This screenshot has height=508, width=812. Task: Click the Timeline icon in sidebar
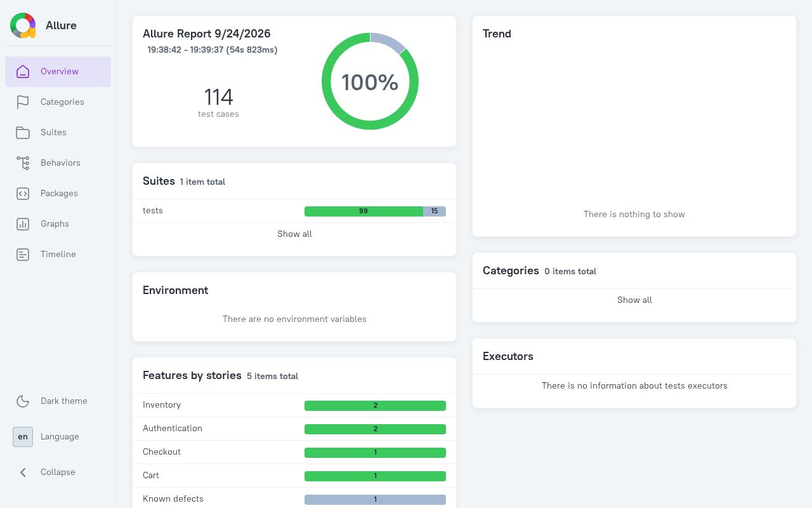tap(23, 255)
